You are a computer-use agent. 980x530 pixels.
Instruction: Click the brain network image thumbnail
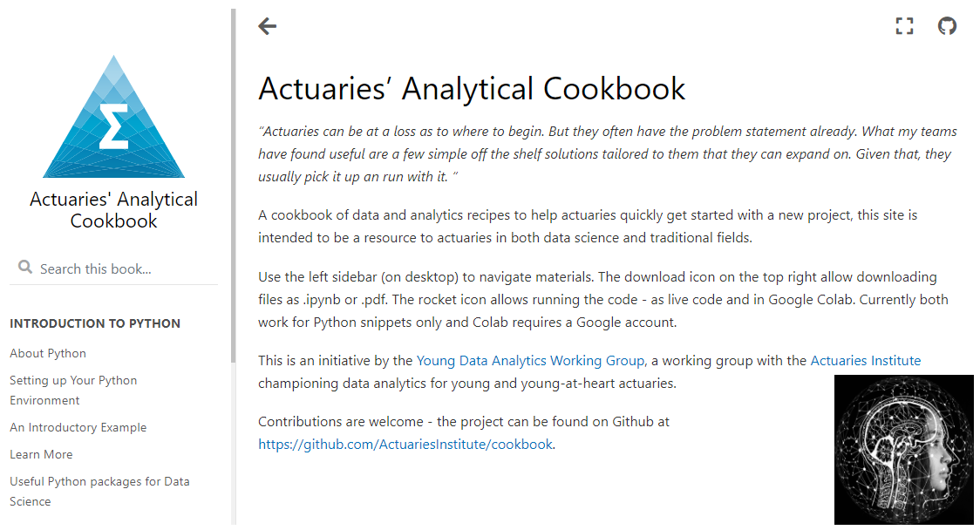(903, 449)
